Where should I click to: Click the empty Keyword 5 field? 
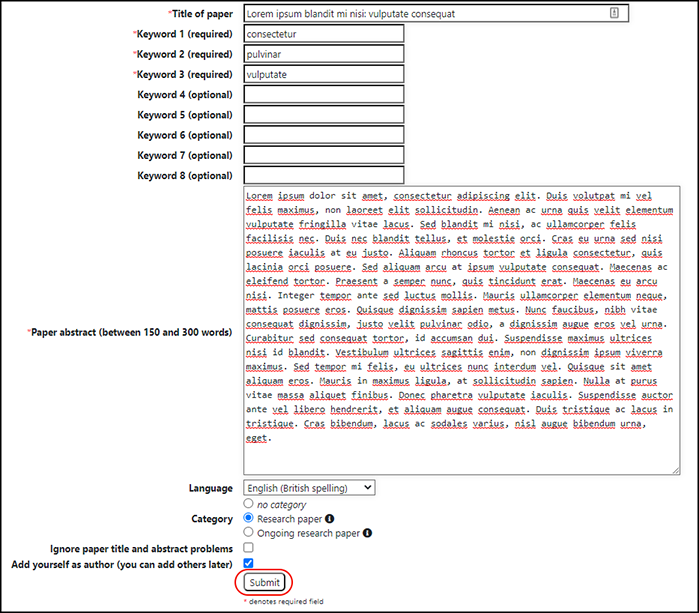click(324, 115)
